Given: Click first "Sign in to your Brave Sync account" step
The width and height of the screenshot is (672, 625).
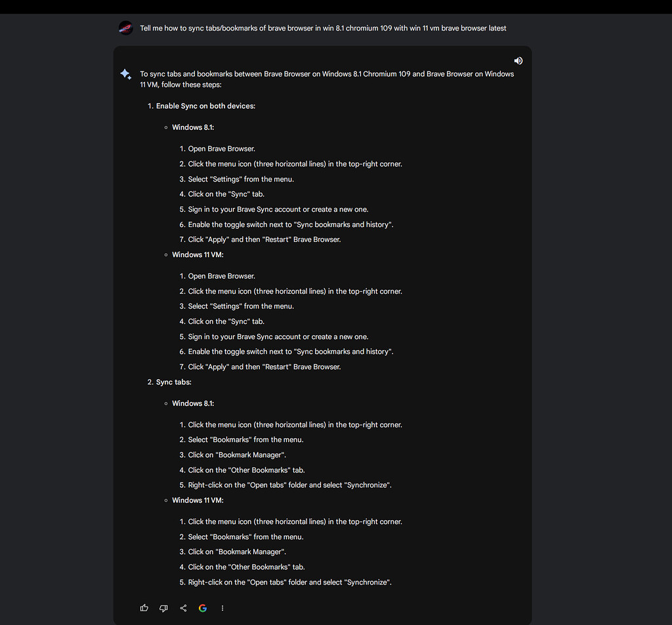Looking at the screenshot, I should pos(278,209).
